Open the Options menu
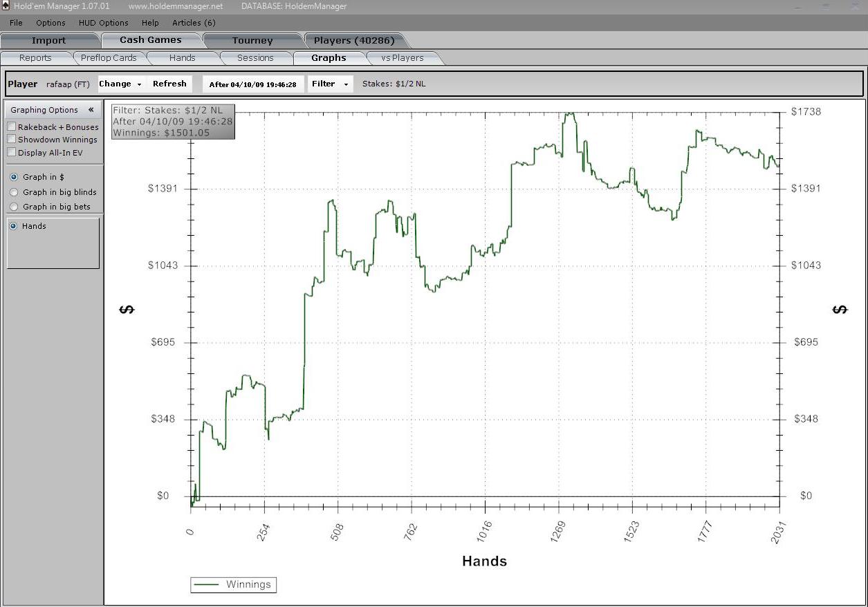868x607 pixels. tap(50, 23)
